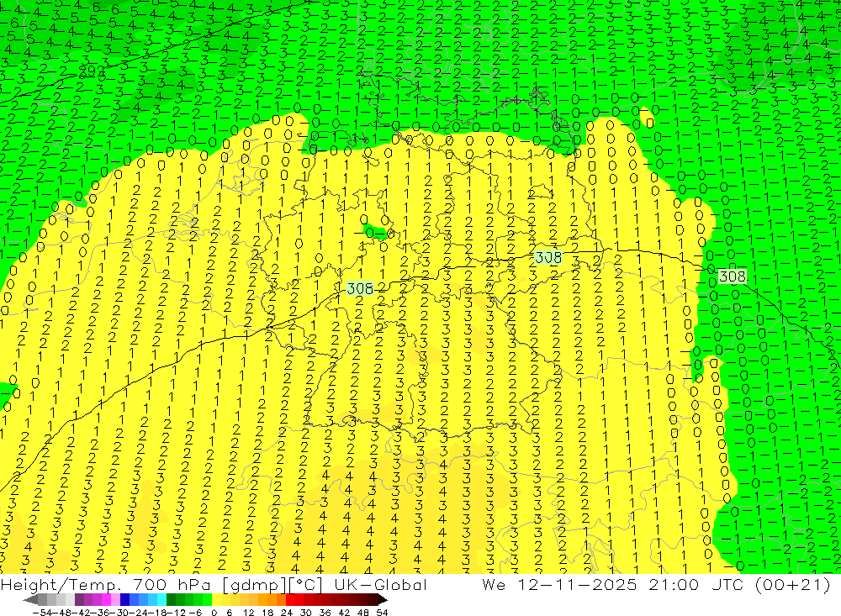Click the '36' legend value

point(325,612)
